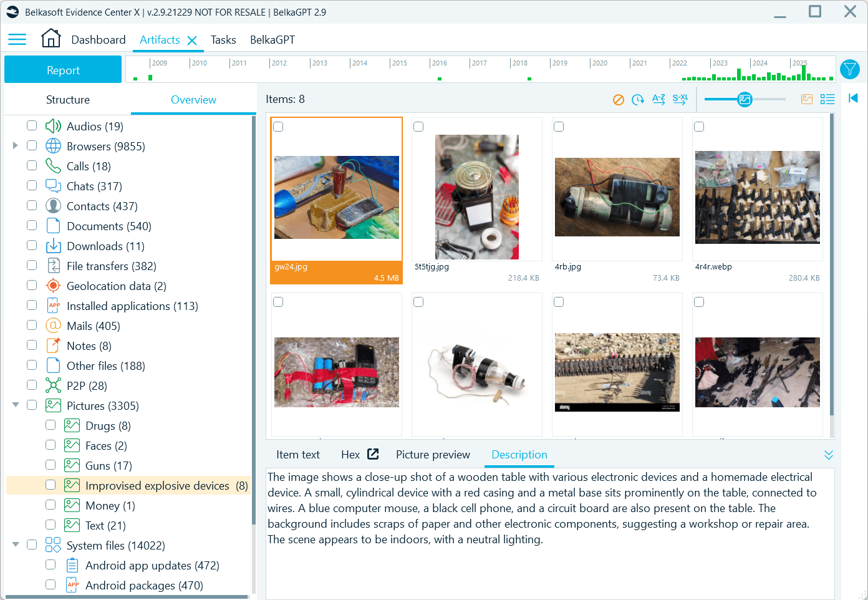Expand the Browsers tree node
The width and height of the screenshot is (868, 600).
(15, 145)
